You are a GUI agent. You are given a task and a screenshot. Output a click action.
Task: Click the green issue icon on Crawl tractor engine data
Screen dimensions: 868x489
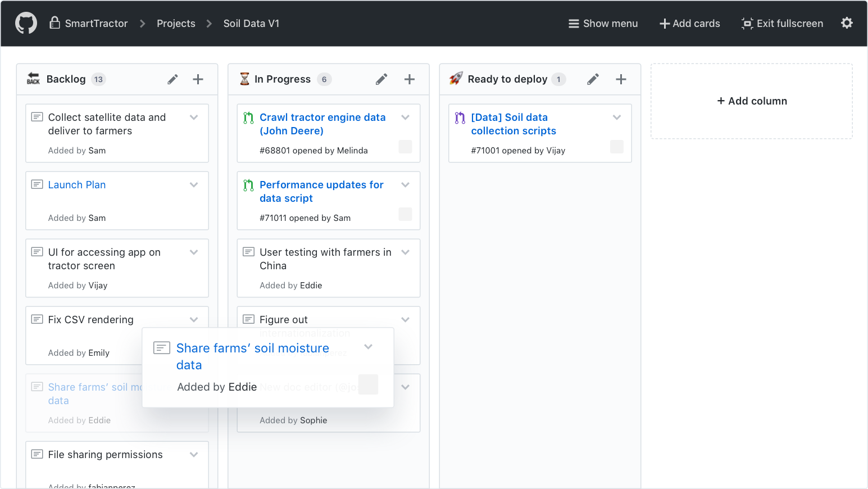point(249,117)
